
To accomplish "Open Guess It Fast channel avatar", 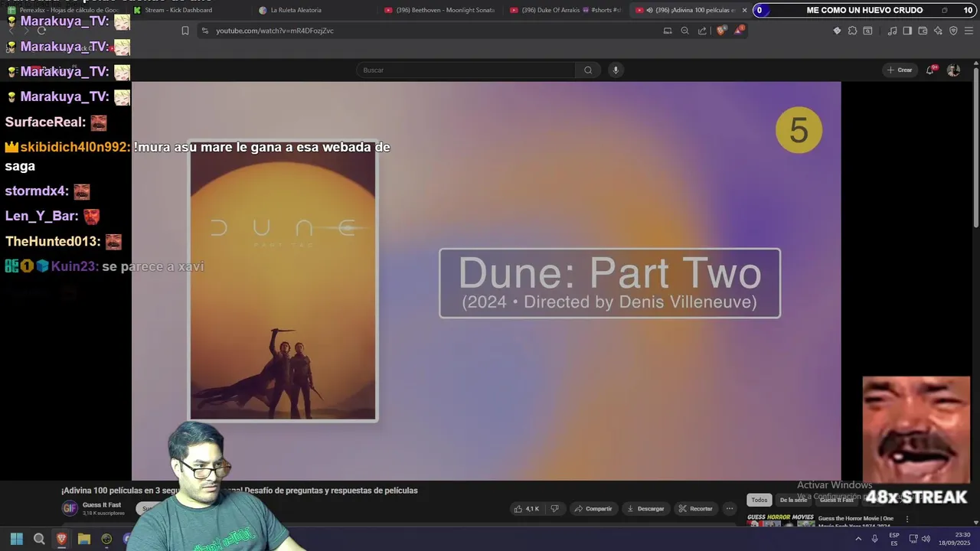I will click(x=70, y=508).
